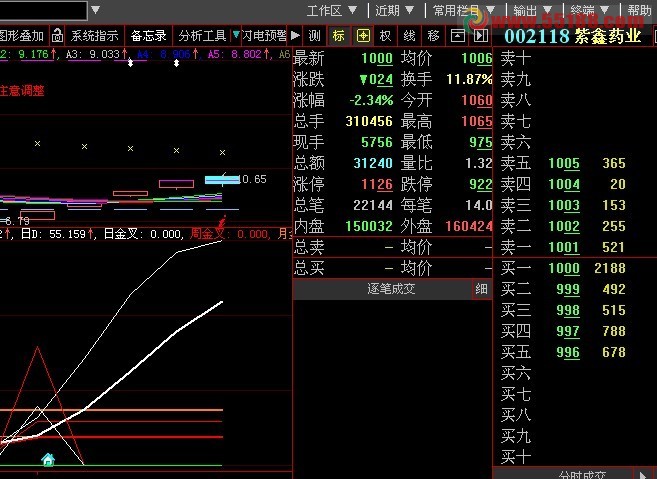Click the 权 adjustment icon
Viewport: 657px width, 479px height.
click(x=385, y=36)
